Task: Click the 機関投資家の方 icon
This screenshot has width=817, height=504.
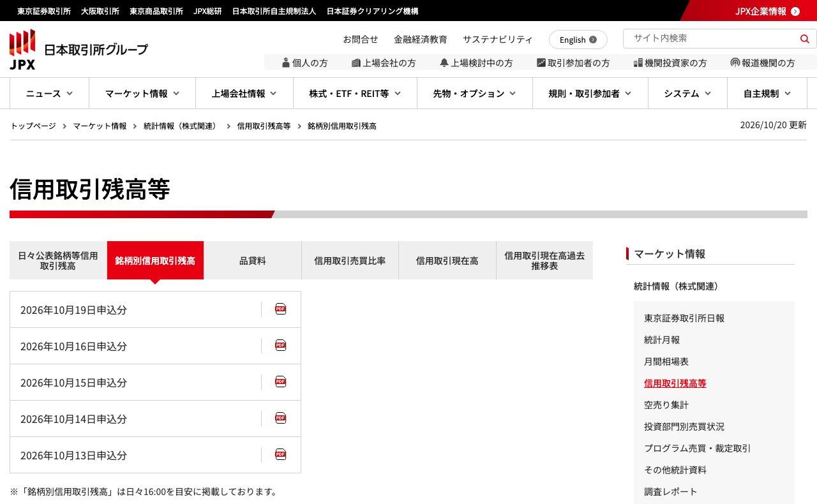Action: (x=638, y=63)
